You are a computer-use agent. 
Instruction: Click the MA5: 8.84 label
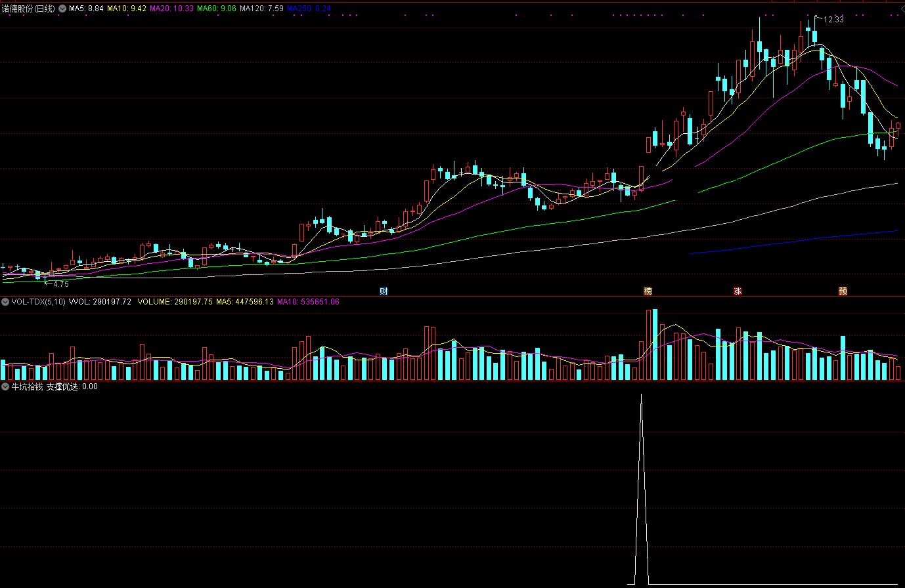(86, 9)
